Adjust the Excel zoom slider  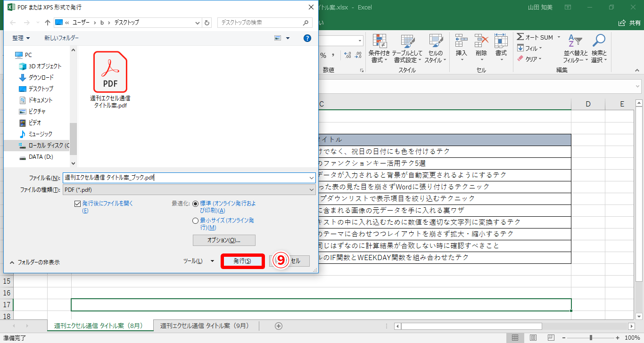click(591, 338)
